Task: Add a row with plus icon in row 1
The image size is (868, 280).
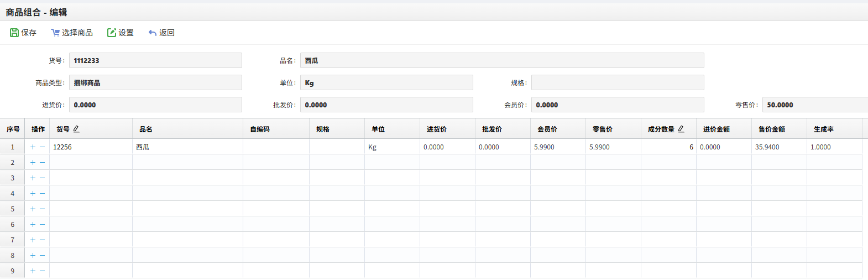Action: click(x=33, y=147)
